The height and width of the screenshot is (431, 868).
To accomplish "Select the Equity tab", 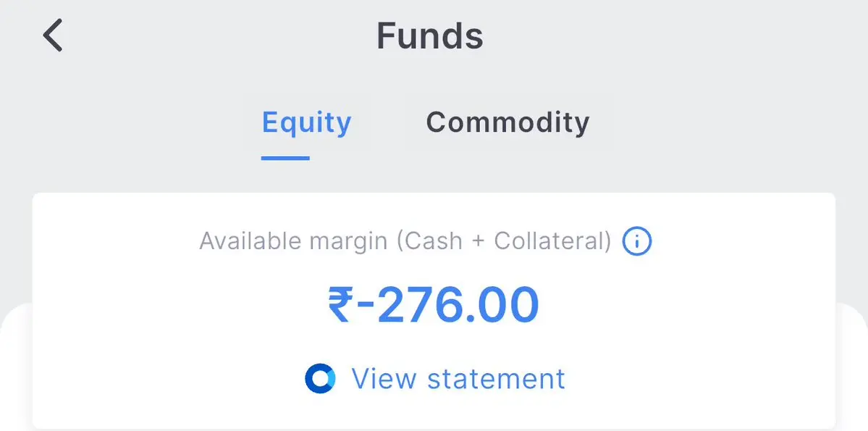I will click(306, 122).
